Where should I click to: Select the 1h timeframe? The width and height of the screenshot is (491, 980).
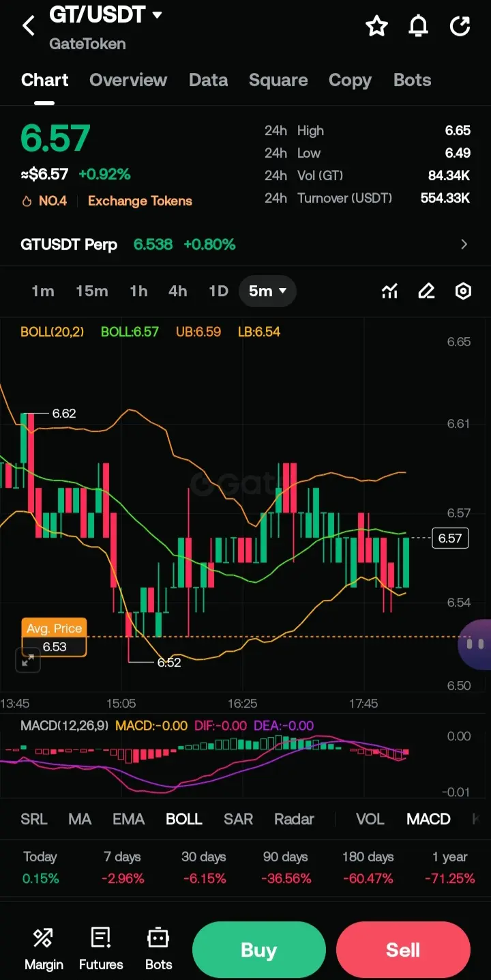138,291
